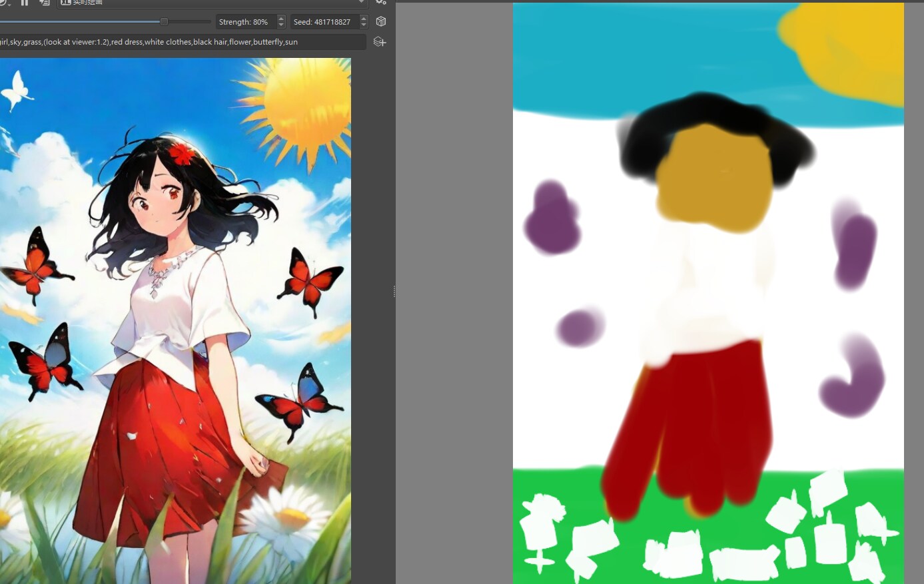Viewport: 924px width, 584px height.
Task: Click into the Seed value field
Action: [x=322, y=22]
